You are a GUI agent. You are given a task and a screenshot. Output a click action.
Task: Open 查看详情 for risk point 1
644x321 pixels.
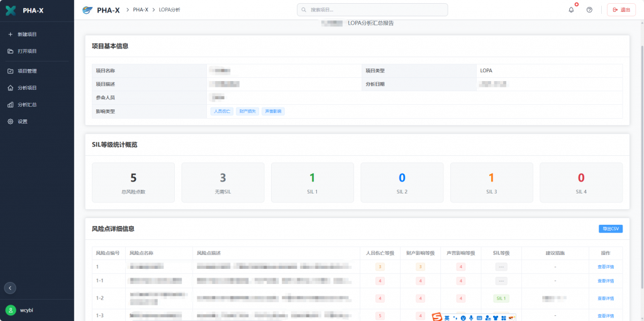click(x=606, y=267)
